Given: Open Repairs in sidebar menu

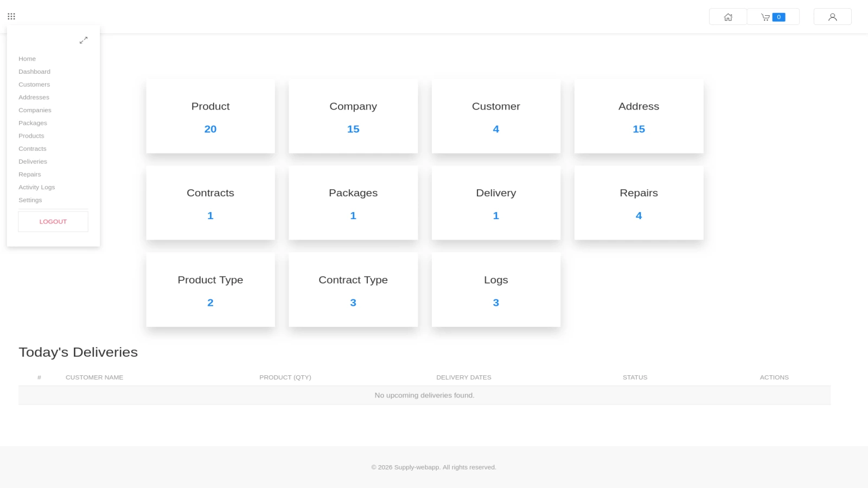Looking at the screenshot, I should tap(30, 175).
